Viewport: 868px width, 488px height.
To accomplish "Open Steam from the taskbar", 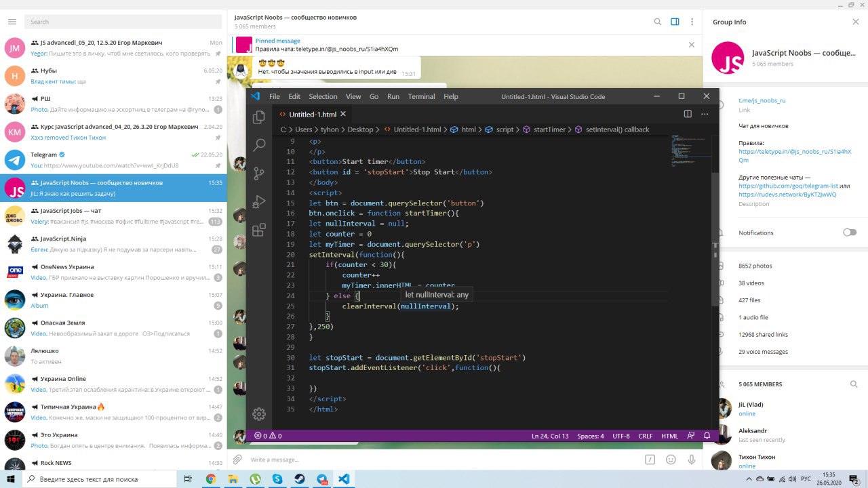I will tap(299, 479).
